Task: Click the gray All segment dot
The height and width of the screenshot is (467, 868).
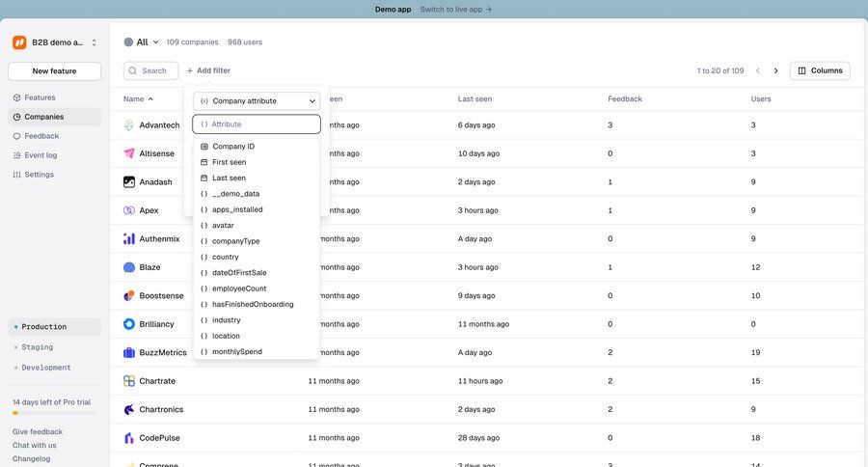Action: click(x=128, y=42)
